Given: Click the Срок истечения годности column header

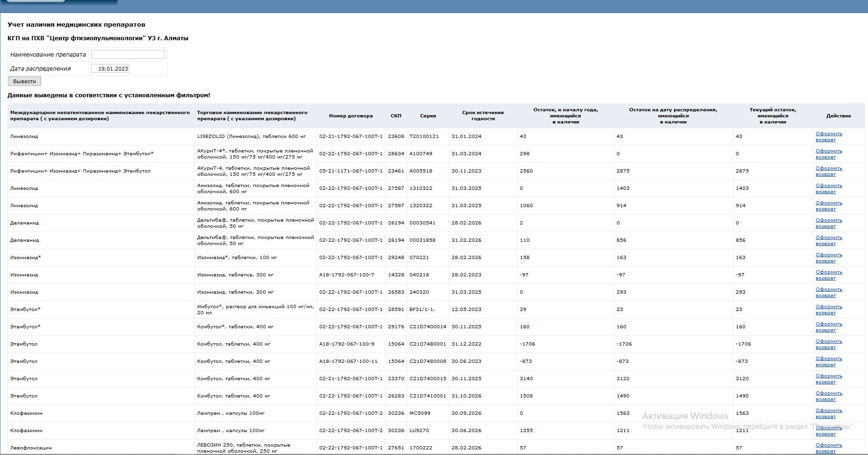Looking at the screenshot, I should (x=483, y=116).
